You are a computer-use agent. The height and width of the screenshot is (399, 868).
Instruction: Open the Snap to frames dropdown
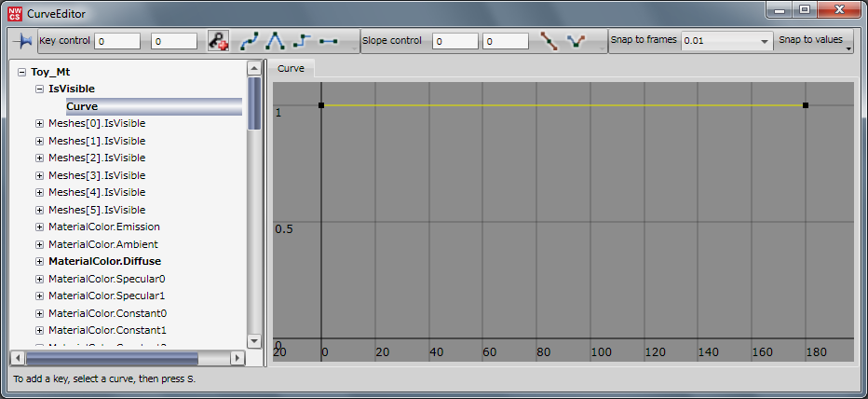(764, 42)
